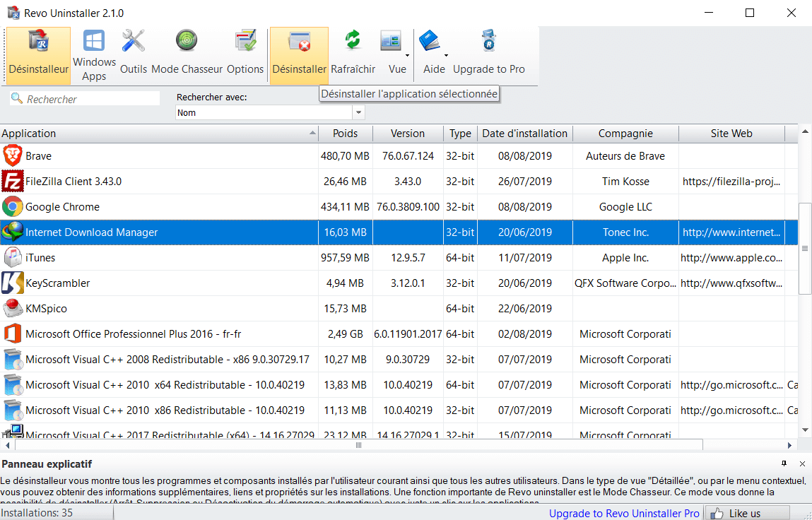Select the Microsoft Office Professionnel icon

(12, 333)
